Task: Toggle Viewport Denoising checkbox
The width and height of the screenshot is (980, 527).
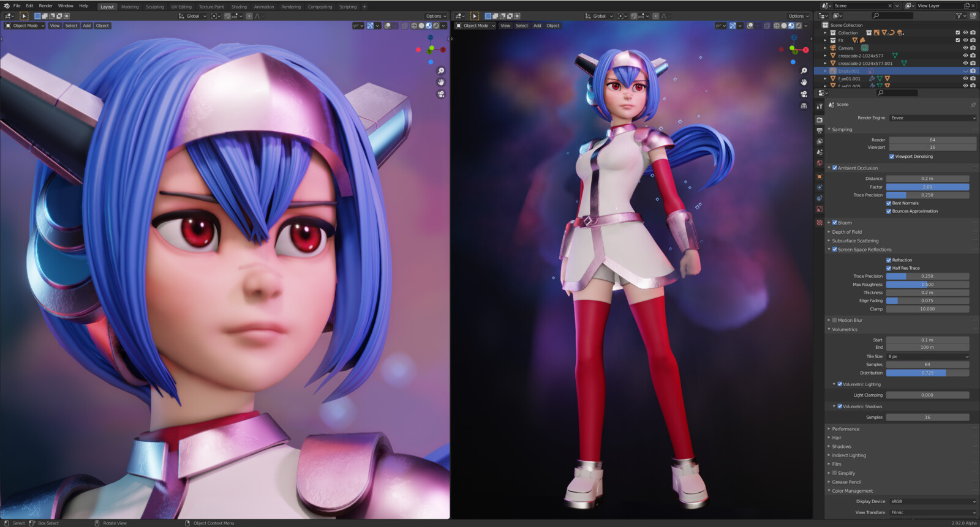Action: click(892, 157)
